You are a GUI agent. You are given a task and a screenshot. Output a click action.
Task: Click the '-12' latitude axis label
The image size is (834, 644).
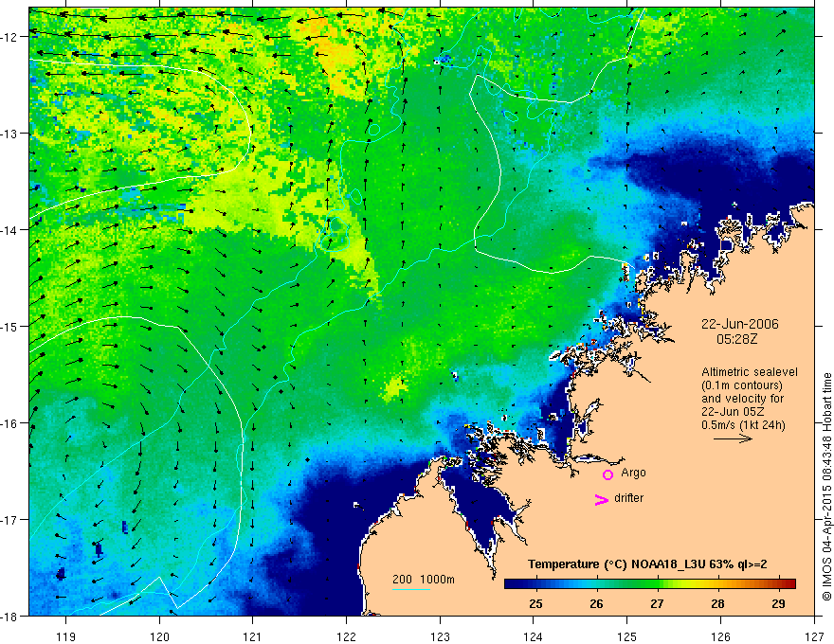pos(9,37)
